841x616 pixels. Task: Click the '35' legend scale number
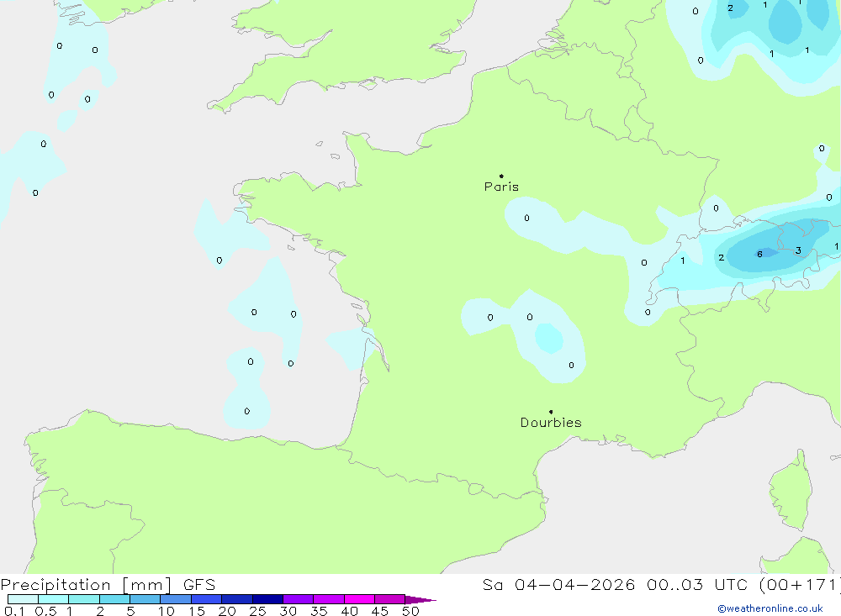coord(319,611)
